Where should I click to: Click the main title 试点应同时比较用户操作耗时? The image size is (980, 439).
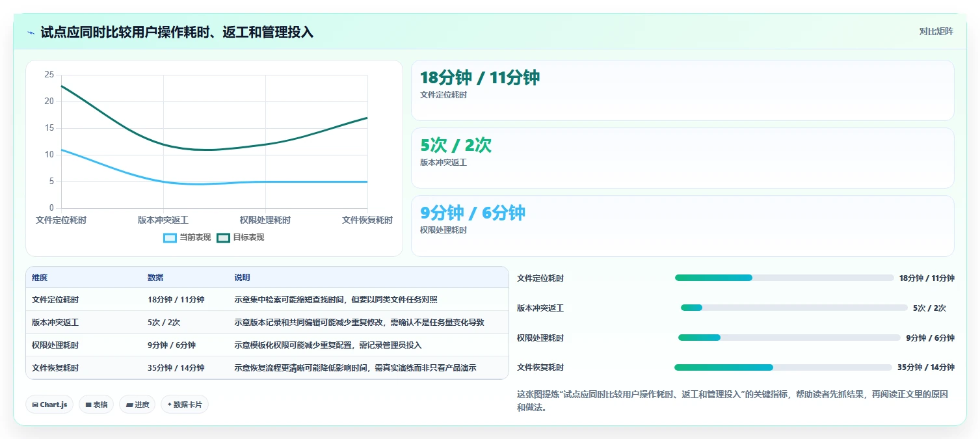pos(177,33)
